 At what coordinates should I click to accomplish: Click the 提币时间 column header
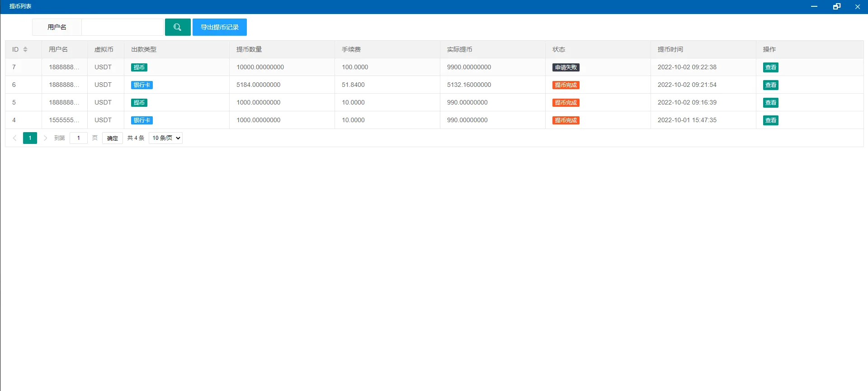[x=670, y=49]
